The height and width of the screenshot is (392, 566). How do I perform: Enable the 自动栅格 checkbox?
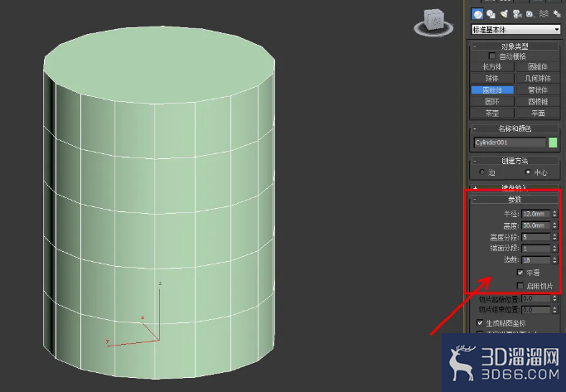coord(491,56)
